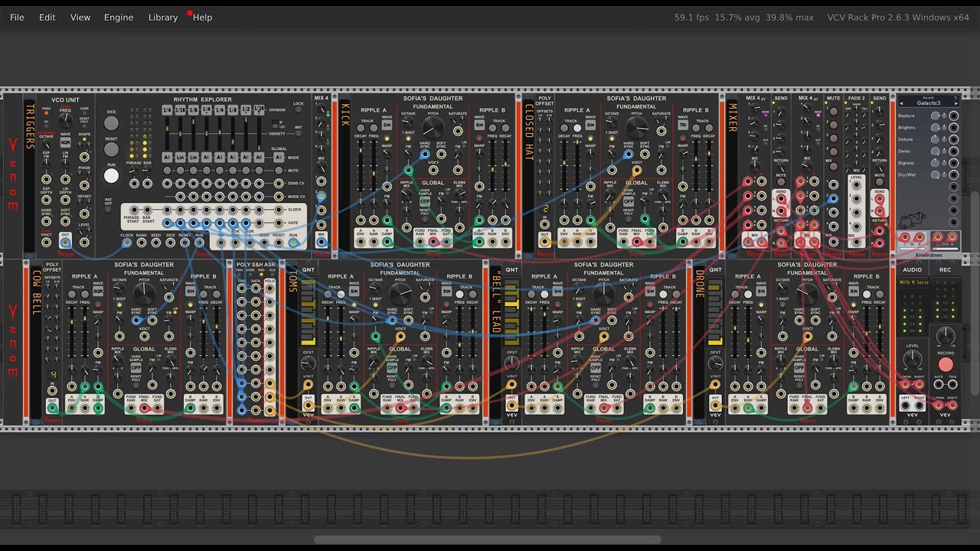Click the Galactic3 Derez knob
The image size is (980, 551).
(936, 152)
